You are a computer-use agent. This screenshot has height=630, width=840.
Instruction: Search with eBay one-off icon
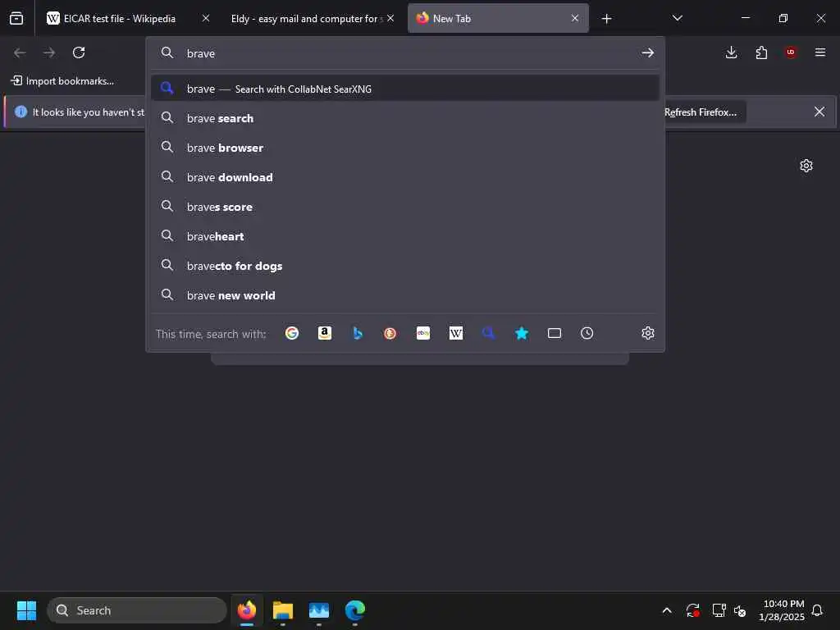[423, 333]
